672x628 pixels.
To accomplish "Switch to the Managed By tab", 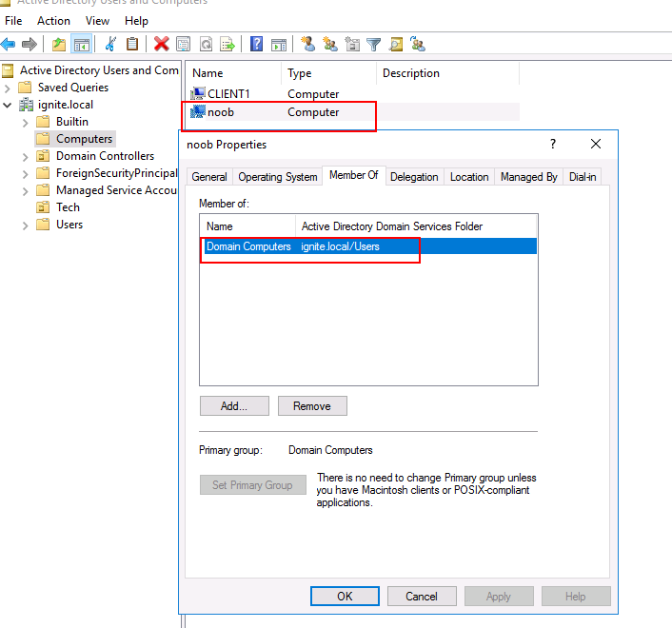I will [528, 177].
